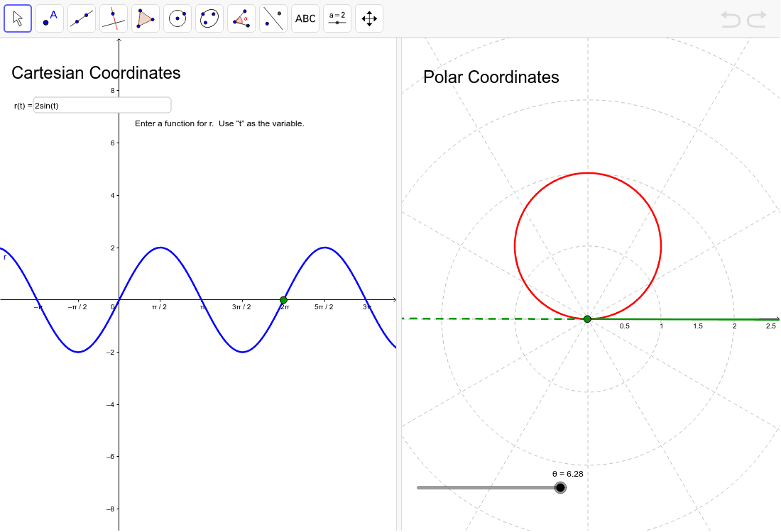Pick the Reflect about Line tool
781x532 pixels.
coord(273,18)
